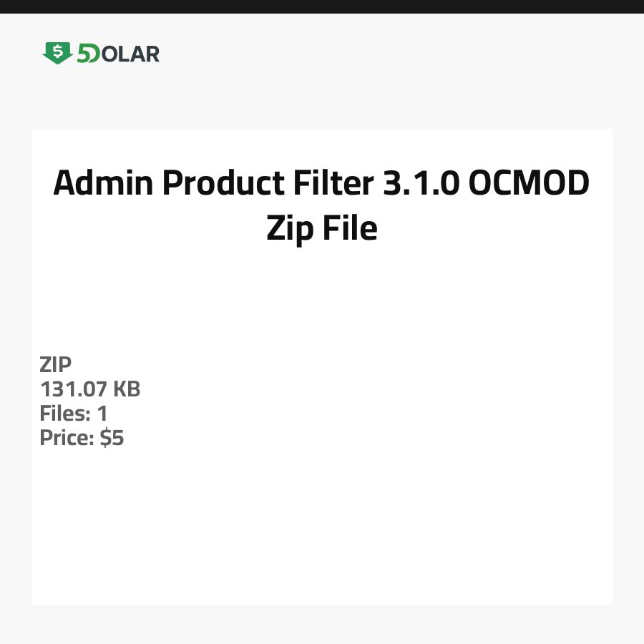Click the green 5 in the logo
Image resolution: width=644 pixels, height=644 pixels.
click(x=84, y=54)
